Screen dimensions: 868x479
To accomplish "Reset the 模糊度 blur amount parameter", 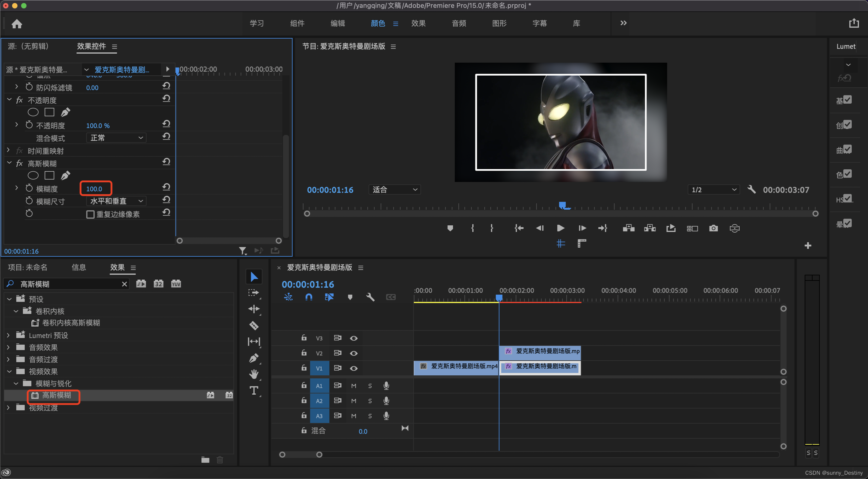I will click(166, 187).
